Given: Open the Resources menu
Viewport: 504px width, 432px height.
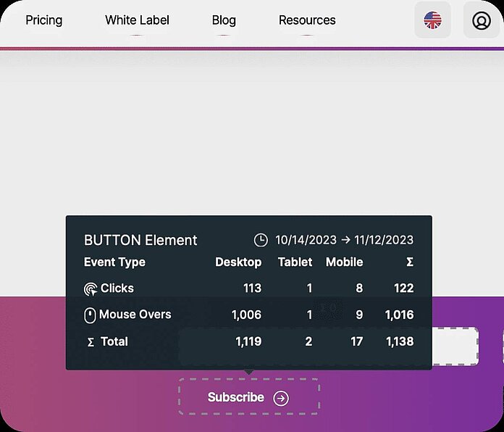Looking at the screenshot, I should click(x=307, y=20).
